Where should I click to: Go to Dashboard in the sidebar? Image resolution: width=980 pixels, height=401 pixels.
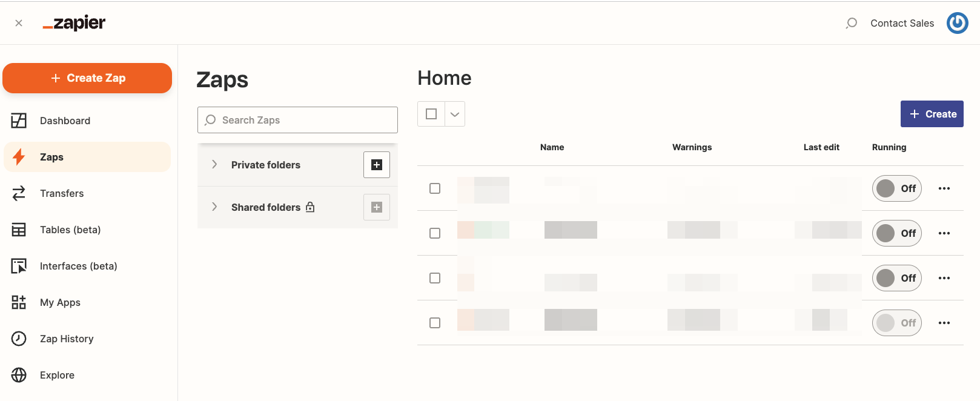coord(87,121)
